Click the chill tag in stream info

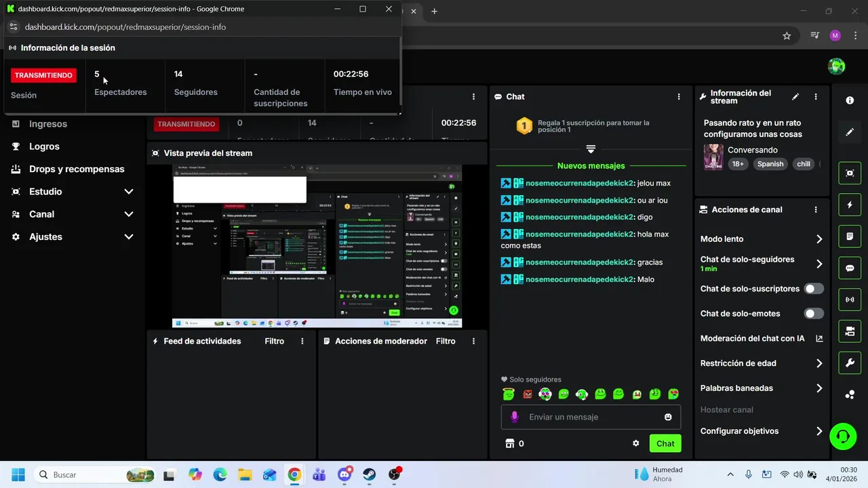pyautogui.click(x=804, y=164)
